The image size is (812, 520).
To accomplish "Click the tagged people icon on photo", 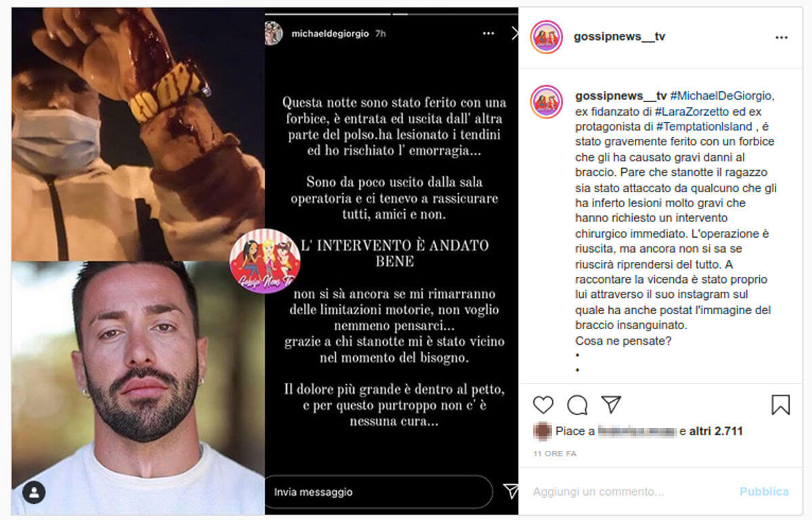I will click(34, 492).
